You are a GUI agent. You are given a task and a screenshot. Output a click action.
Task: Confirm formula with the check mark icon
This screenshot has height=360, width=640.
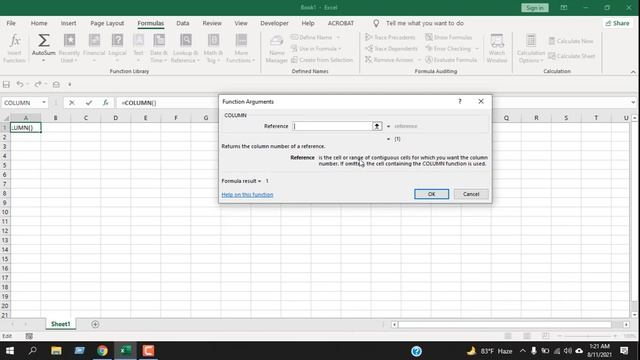(x=89, y=103)
